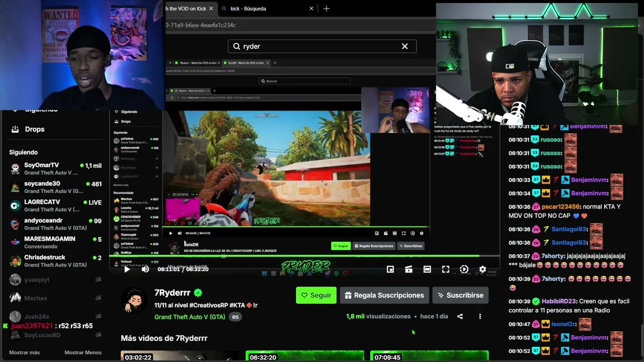Subscribe using the Suscribirse button

(460, 295)
